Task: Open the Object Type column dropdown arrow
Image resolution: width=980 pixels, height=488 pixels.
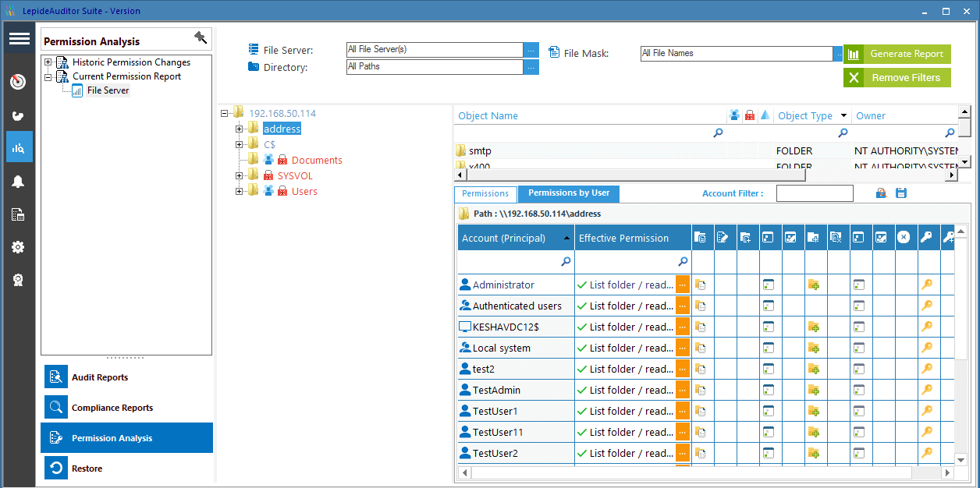Action: [x=843, y=115]
